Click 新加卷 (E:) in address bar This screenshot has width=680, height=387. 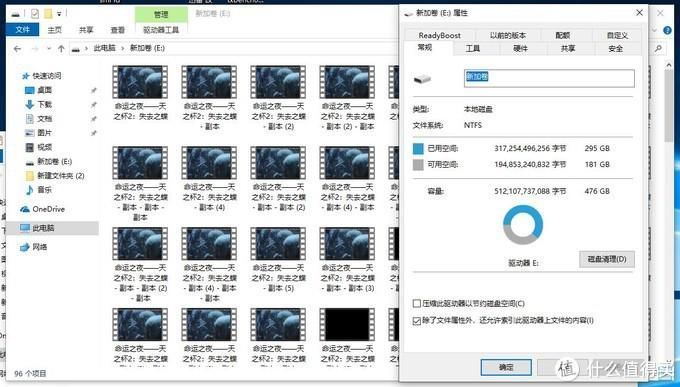pyautogui.click(x=147, y=48)
